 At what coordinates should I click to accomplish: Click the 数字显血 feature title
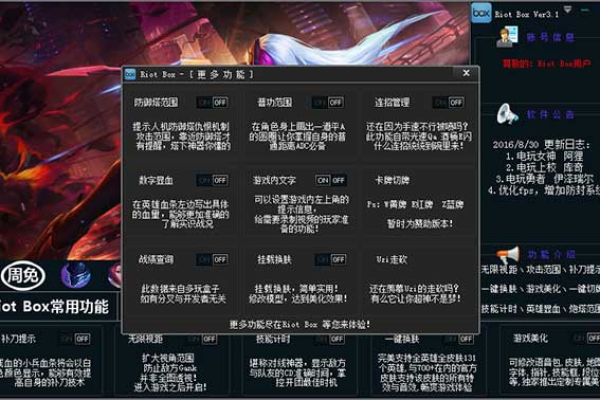point(156,180)
